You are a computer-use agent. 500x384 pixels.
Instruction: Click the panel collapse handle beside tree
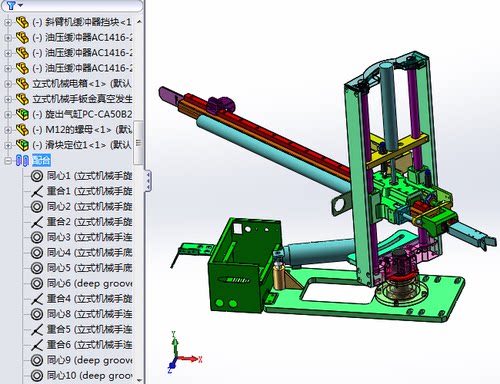(148, 181)
